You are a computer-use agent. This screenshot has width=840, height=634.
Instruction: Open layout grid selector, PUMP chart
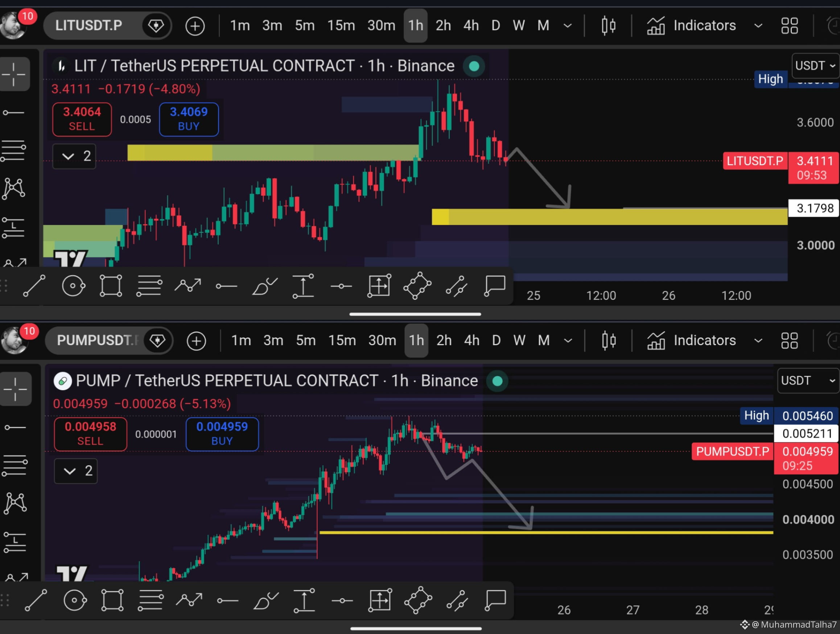[790, 341]
